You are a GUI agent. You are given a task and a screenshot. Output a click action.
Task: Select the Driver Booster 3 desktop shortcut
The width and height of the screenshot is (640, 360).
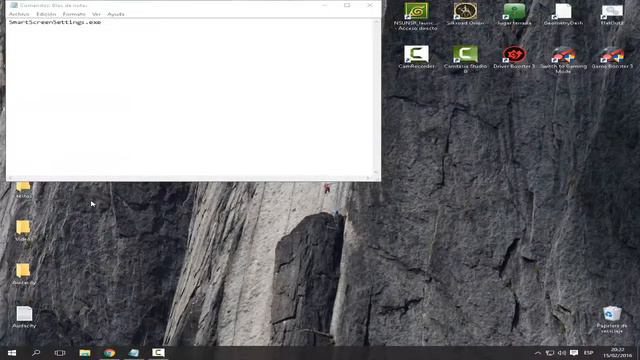click(514, 57)
